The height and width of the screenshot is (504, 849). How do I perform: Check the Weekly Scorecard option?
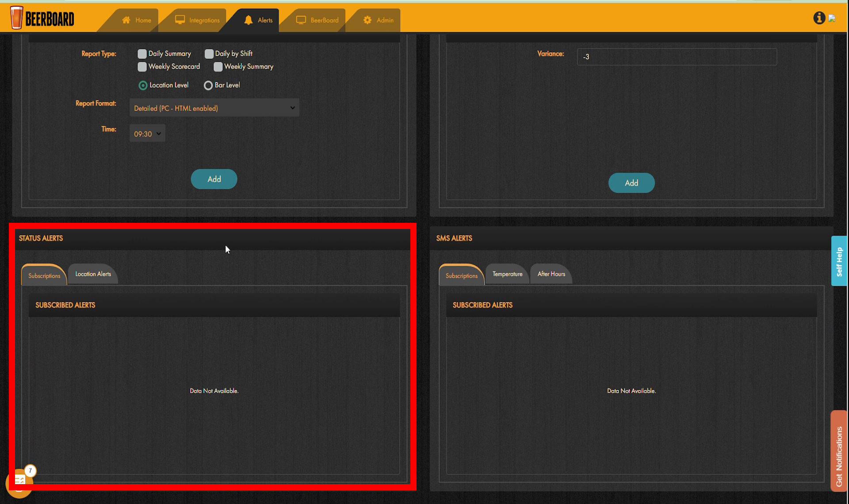coord(142,67)
